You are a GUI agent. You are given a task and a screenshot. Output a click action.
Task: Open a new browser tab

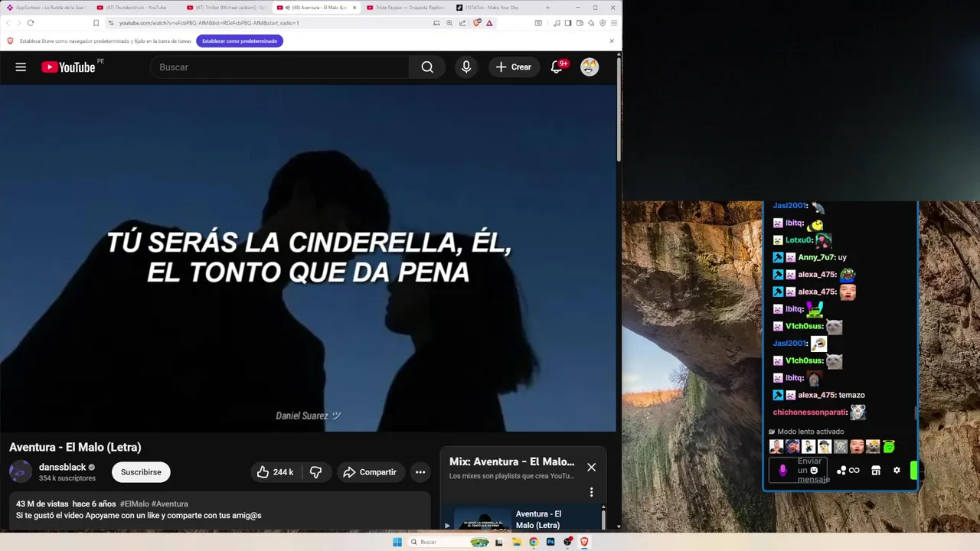point(547,8)
